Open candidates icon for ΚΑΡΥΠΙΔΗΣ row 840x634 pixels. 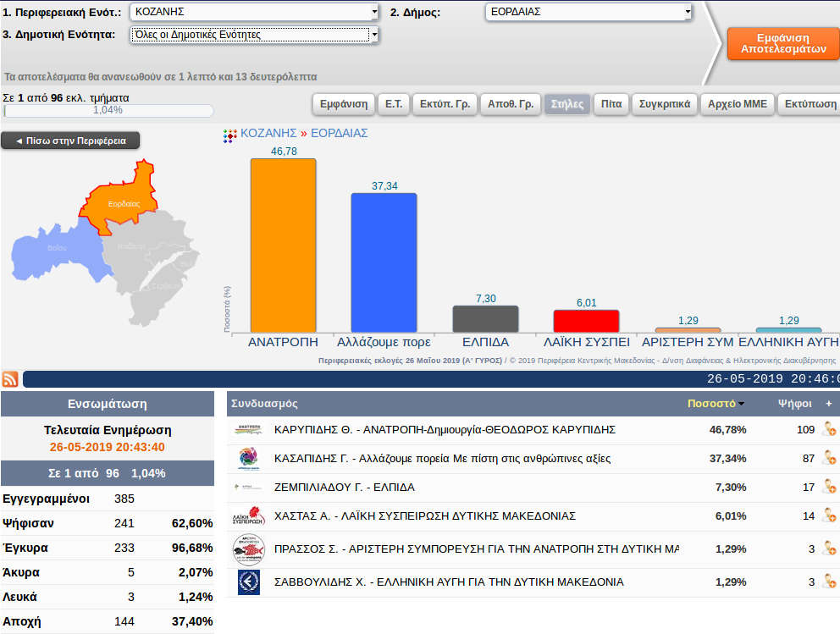(828, 430)
